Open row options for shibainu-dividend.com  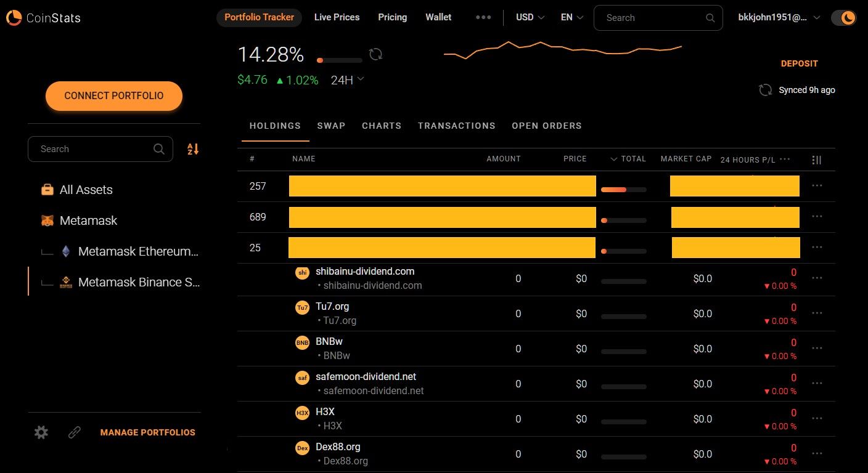[x=817, y=278]
